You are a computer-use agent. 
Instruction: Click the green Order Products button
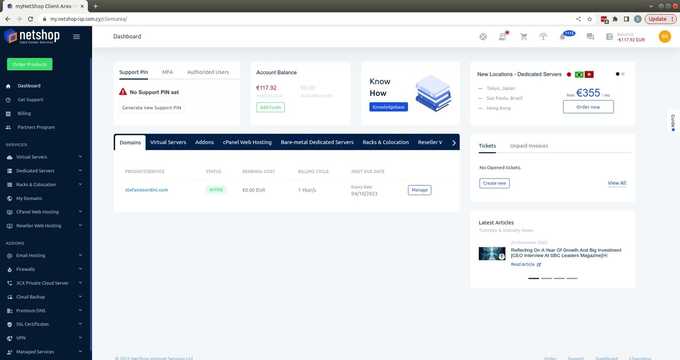(29, 64)
